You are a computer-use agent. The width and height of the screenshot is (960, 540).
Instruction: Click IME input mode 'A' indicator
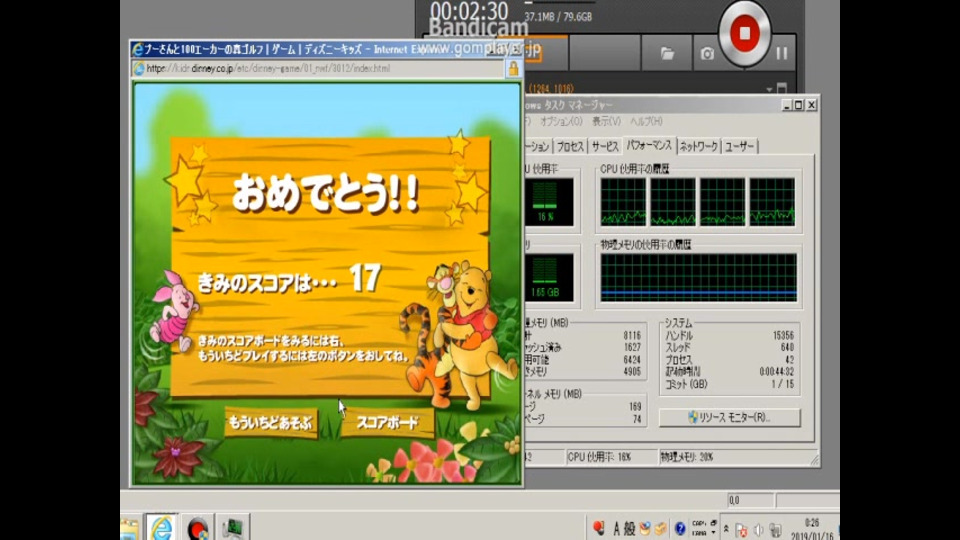point(616,529)
